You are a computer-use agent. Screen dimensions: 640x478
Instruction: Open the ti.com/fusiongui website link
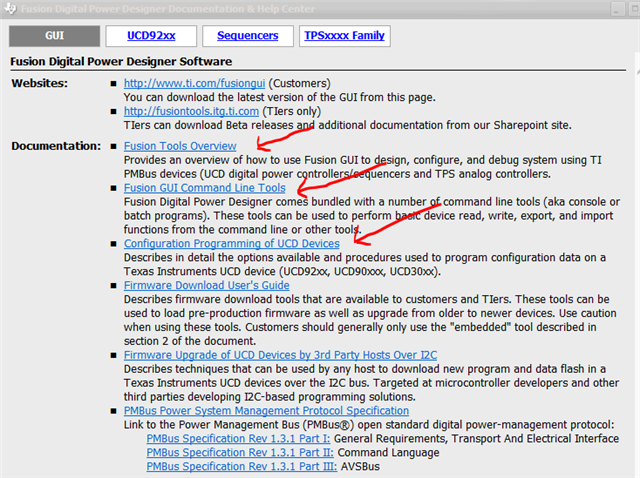[x=194, y=83]
